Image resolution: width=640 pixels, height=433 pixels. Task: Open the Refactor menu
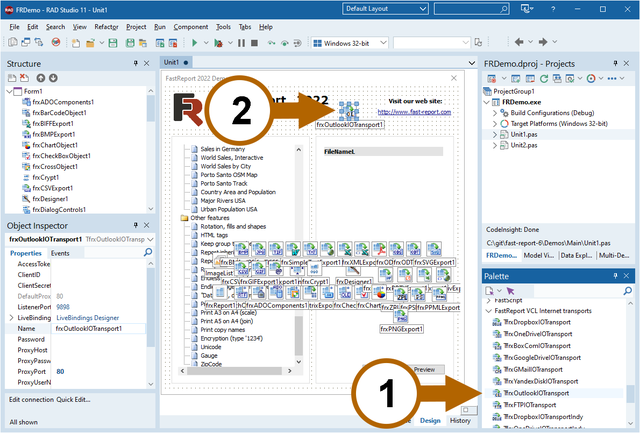[x=106, y=27]
